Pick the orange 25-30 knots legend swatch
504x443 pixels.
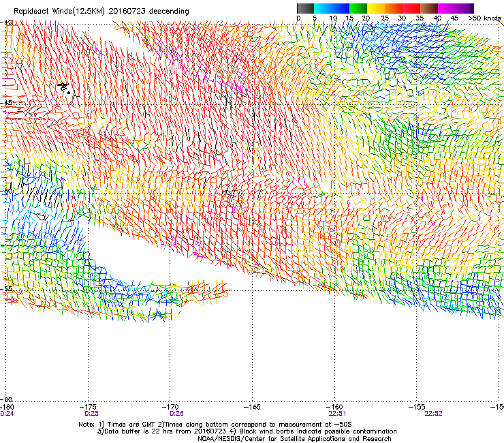point(394,8)
